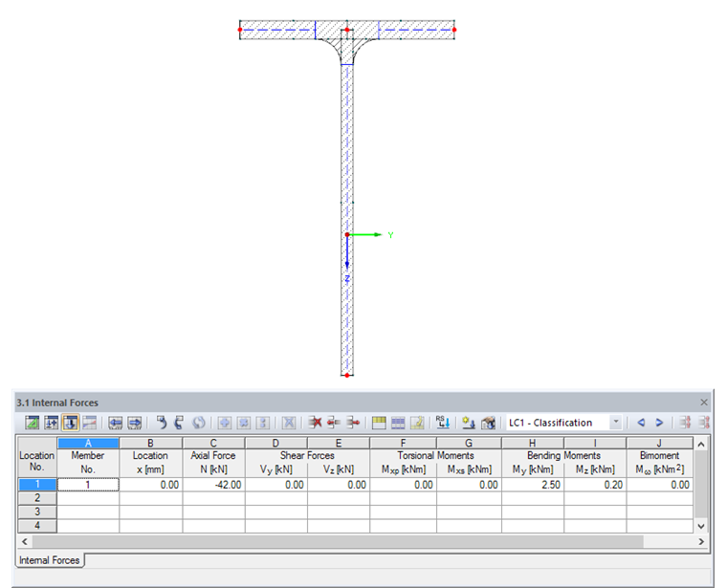727x588 pixels.
Task: Go to previous load case with left arrow
Action: pyautogui.click(x=641, y=423)
